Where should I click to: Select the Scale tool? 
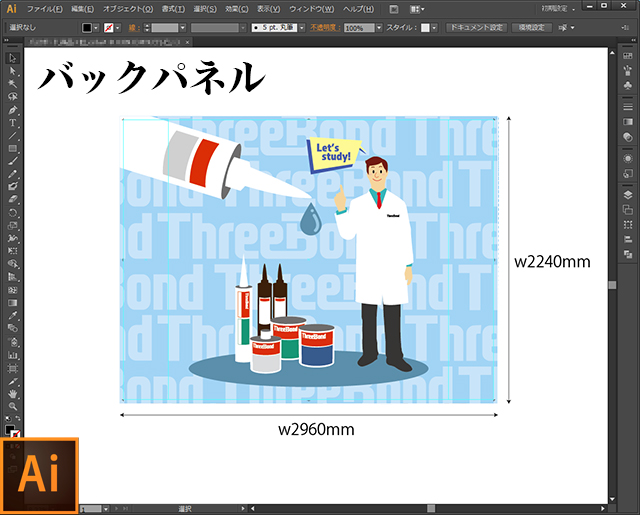12,225
